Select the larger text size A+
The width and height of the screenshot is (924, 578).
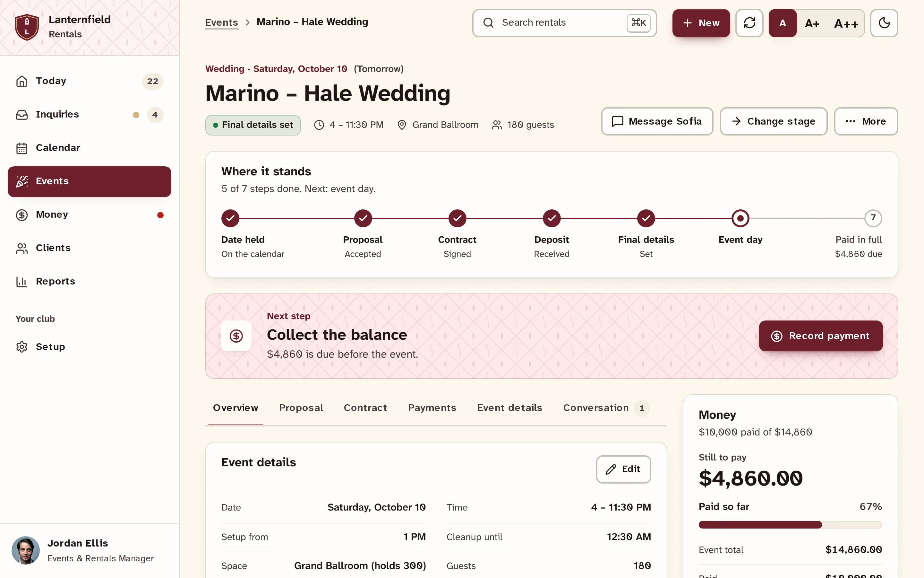[812, 23]
